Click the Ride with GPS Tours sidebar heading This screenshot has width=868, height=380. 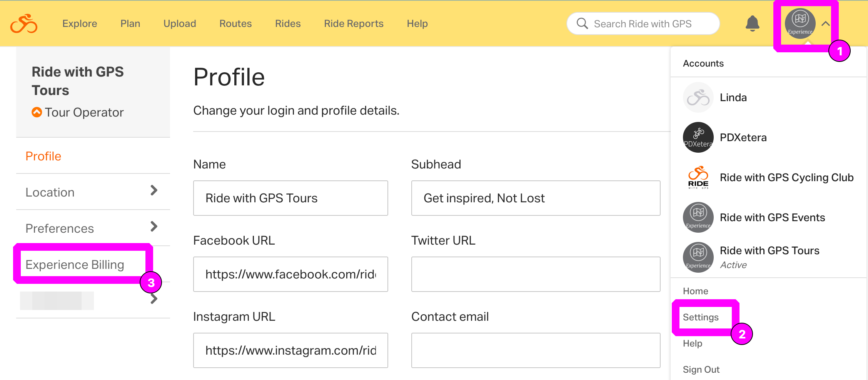click(78, 81)
